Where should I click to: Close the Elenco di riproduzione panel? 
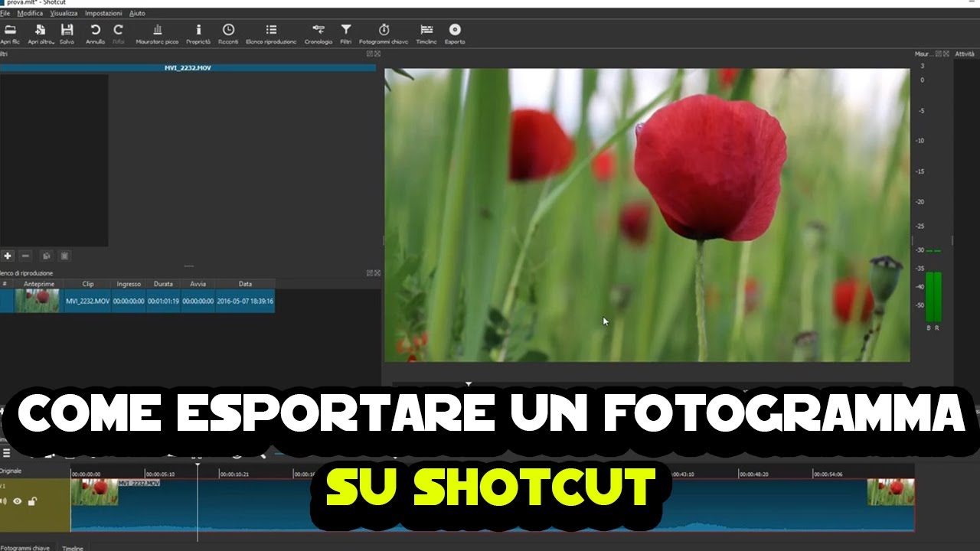coord(377,272)
